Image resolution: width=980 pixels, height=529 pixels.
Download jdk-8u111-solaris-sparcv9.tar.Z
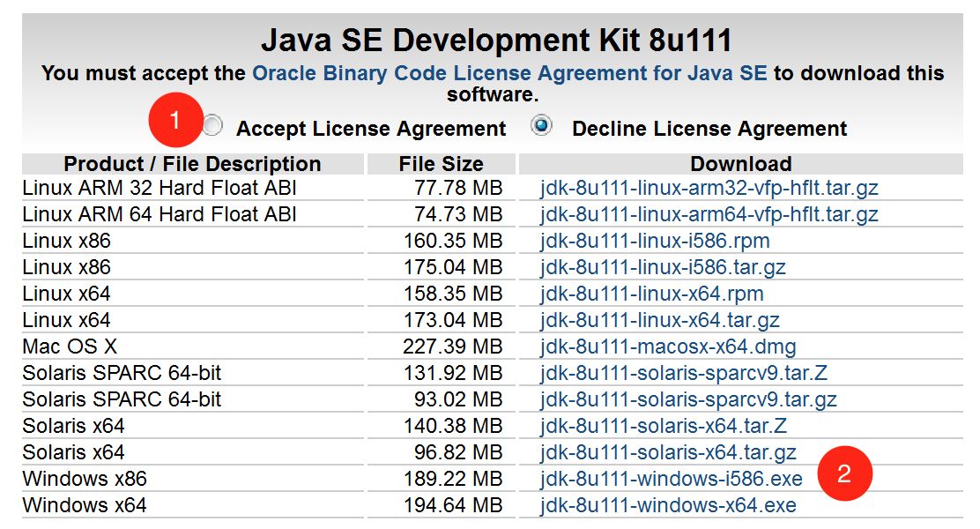pyautogui.click(x=684, y=373)
